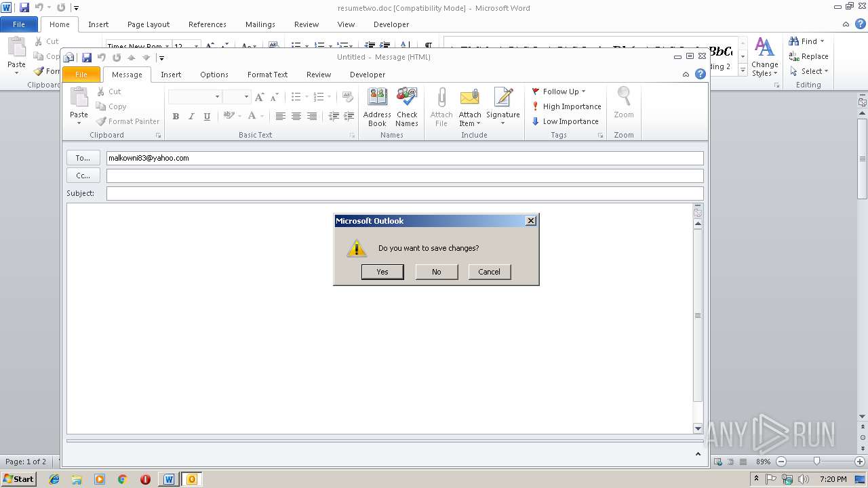The width and height of the screenshot is (868, 488).
Task: Click Word zoom out minus button
Action: pos(781,462)
